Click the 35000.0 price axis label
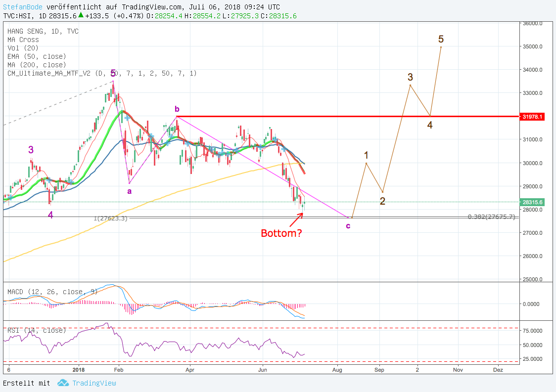556x392 pixels. pos(533,46)
